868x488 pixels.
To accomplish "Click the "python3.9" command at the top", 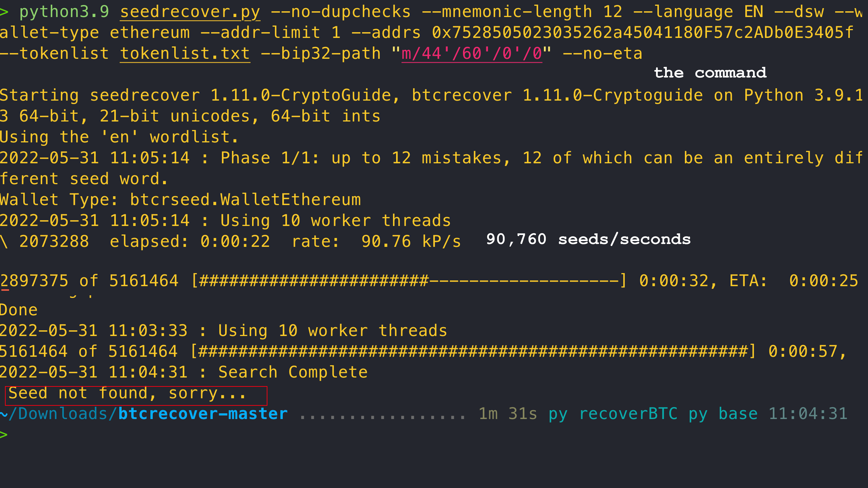I will (x=64, y=12).
